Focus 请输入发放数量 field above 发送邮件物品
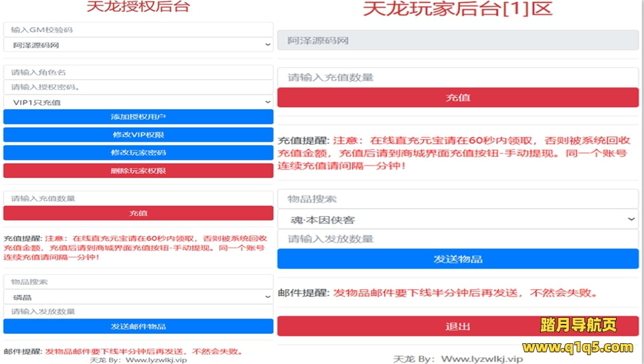Screen dimensions: 644x364 138,312
